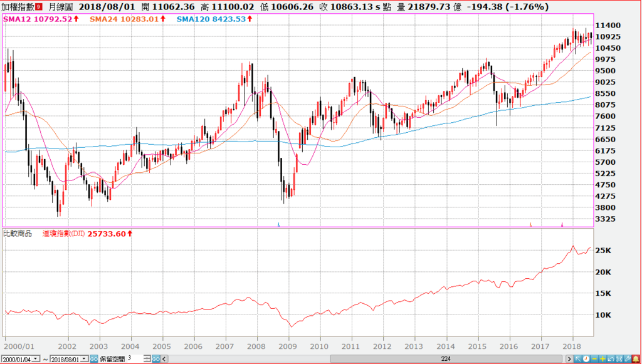This screenshot has width=642, height=364.
Task: Click the red 9 badge beside 加權指數
Action: coord(38,6)
